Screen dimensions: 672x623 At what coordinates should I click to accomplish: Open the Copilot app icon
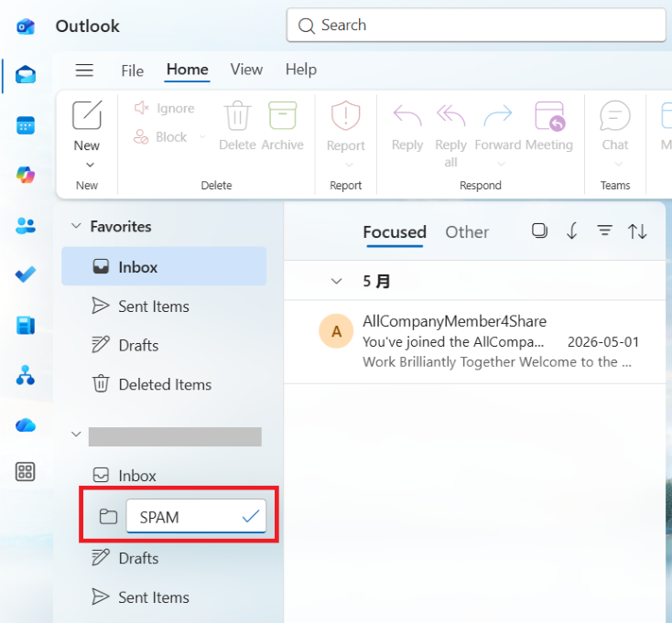26,175
